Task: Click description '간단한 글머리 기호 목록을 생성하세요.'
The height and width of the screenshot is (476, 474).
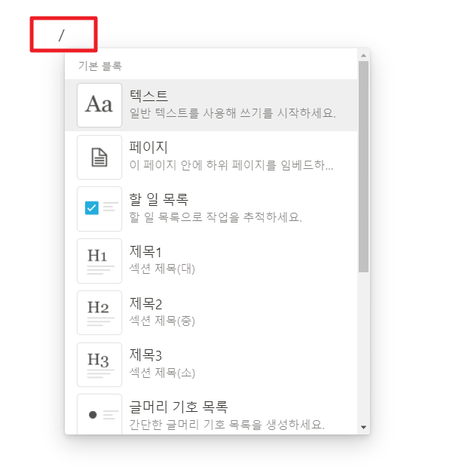Action: point(227,425)
